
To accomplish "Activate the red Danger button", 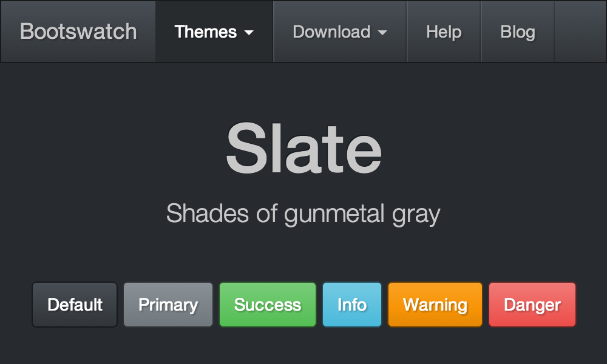I will pyautogui.click(x=532, y=305).
